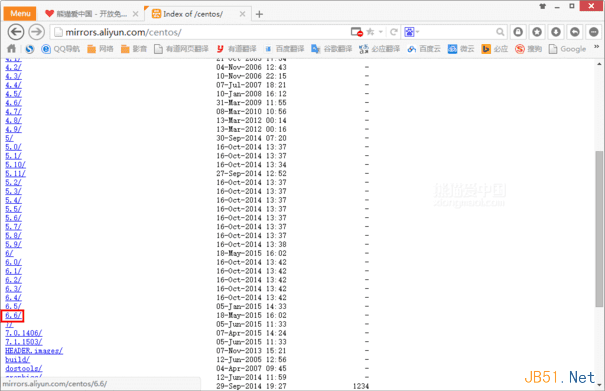This screenshot has width=605, height=391.
Task: Go back with the back arrow button
Action: (x=16, y=32)
